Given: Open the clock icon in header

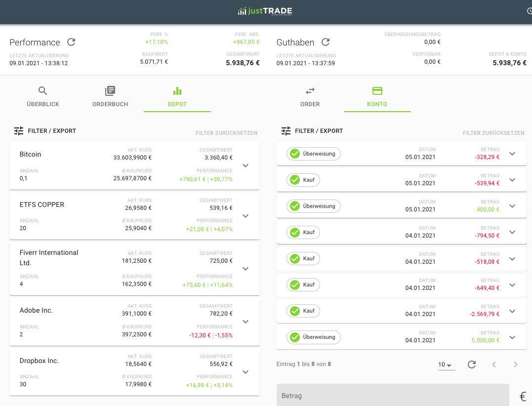Looking at the screenshot, I should pos(530,11).
